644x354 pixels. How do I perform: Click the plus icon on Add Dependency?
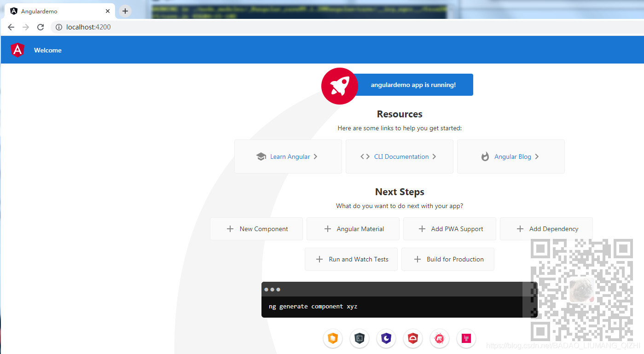click(x=520, y=229)
